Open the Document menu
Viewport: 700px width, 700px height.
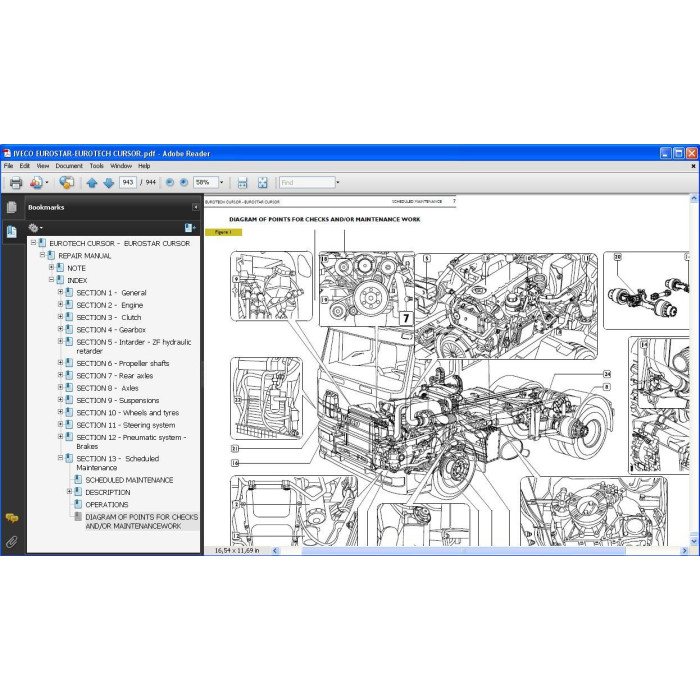[69, 166]
